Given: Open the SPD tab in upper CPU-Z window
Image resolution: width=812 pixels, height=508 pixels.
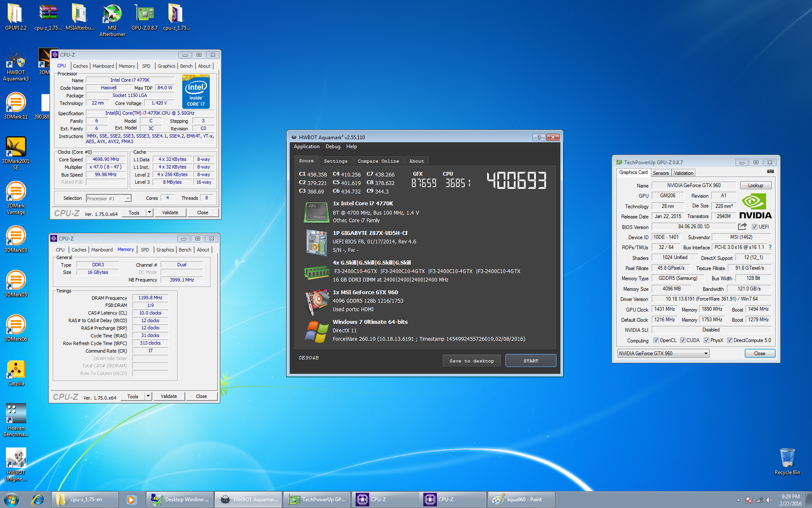Looking at the screenshot, I should tap(146, 66).
